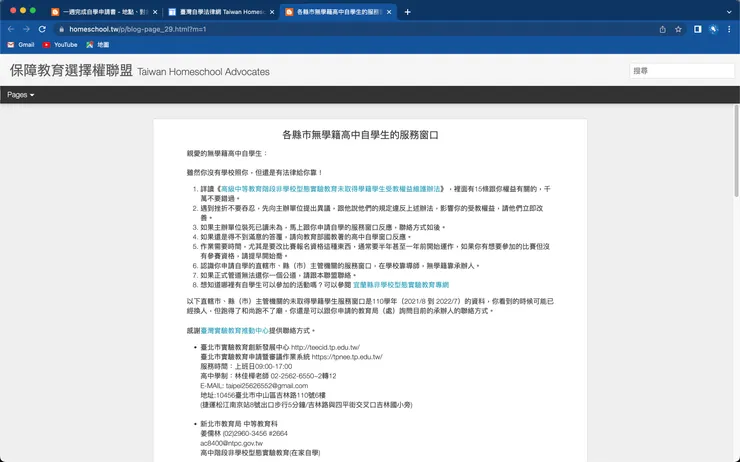The height and width of the screenshot is (462, 740).
Task: Click the Taiwan Homeschool Advocates subtitle
Action: pos(203,72)
